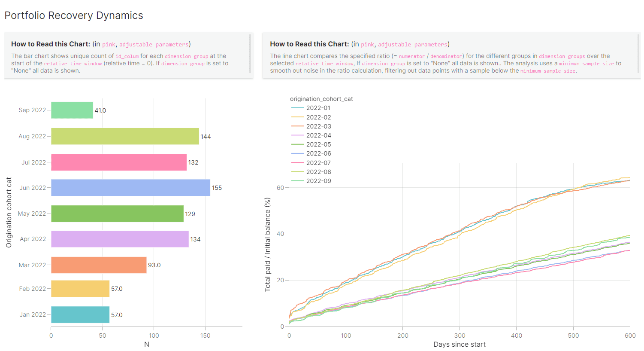This screenshot has height=351, width=644.
Task: Toggle 2022-03 legend entry
Action: (x=311, y=126)
